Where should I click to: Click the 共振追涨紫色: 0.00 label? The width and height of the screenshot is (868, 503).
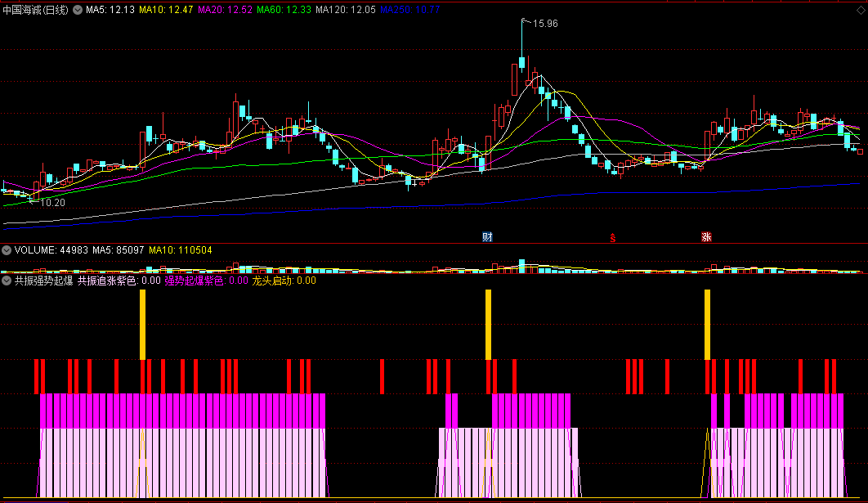(x=119, y=281)
